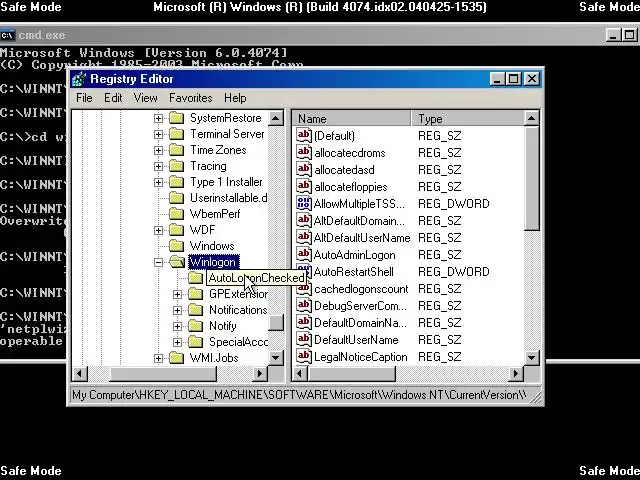Open the Favorites menu
The height and width of the screenshot is (480, 640).
click(191, 98)
